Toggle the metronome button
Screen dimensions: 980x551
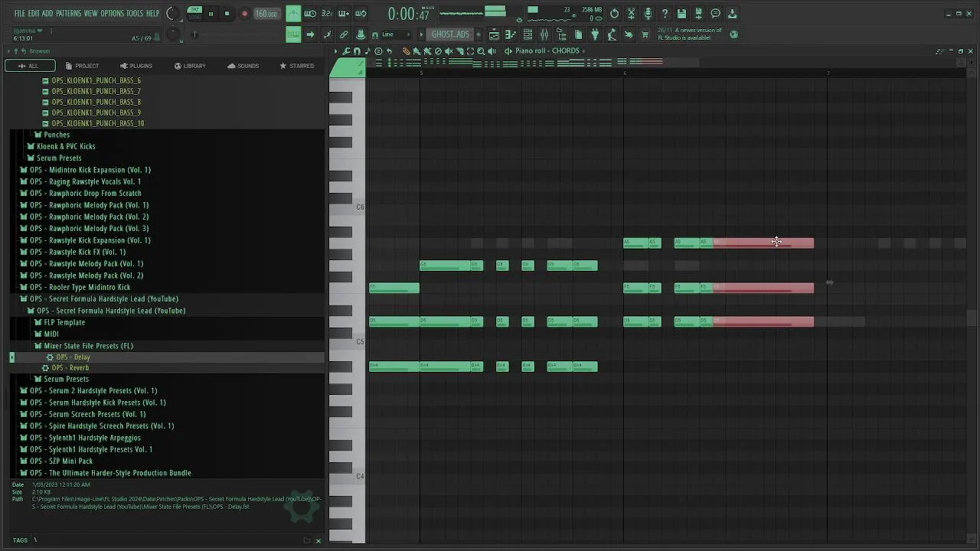click(292, 14)
